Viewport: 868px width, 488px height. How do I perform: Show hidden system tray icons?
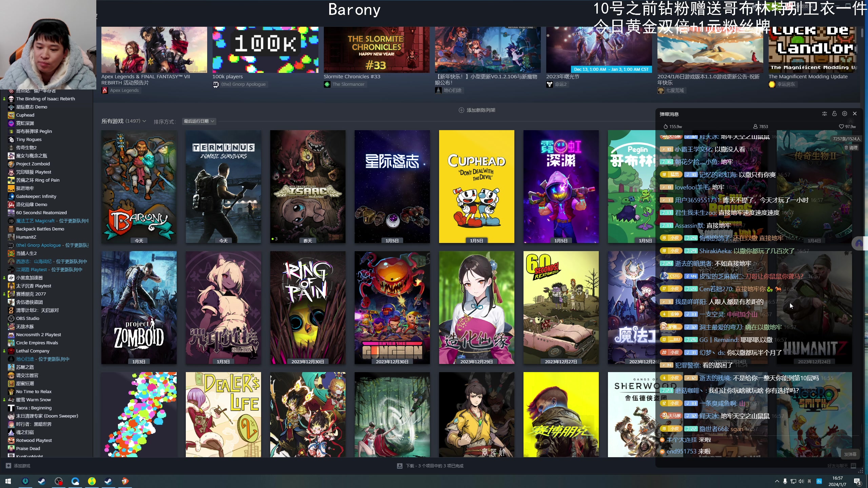pos(777,481)
